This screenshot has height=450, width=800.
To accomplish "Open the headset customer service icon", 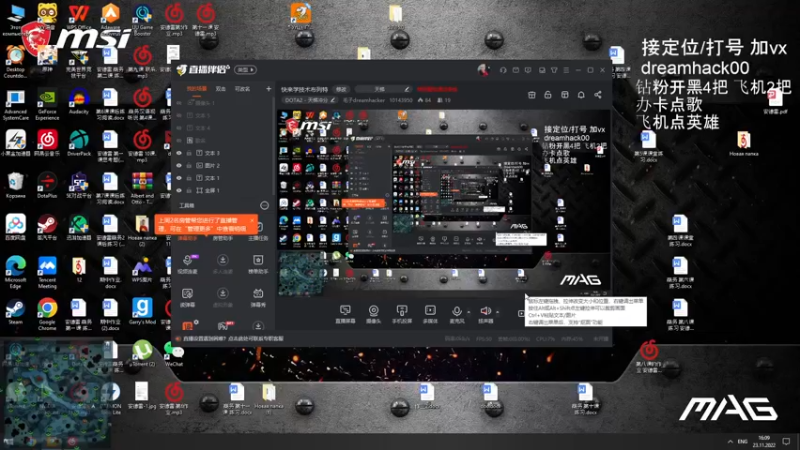I will pos(503,70).
